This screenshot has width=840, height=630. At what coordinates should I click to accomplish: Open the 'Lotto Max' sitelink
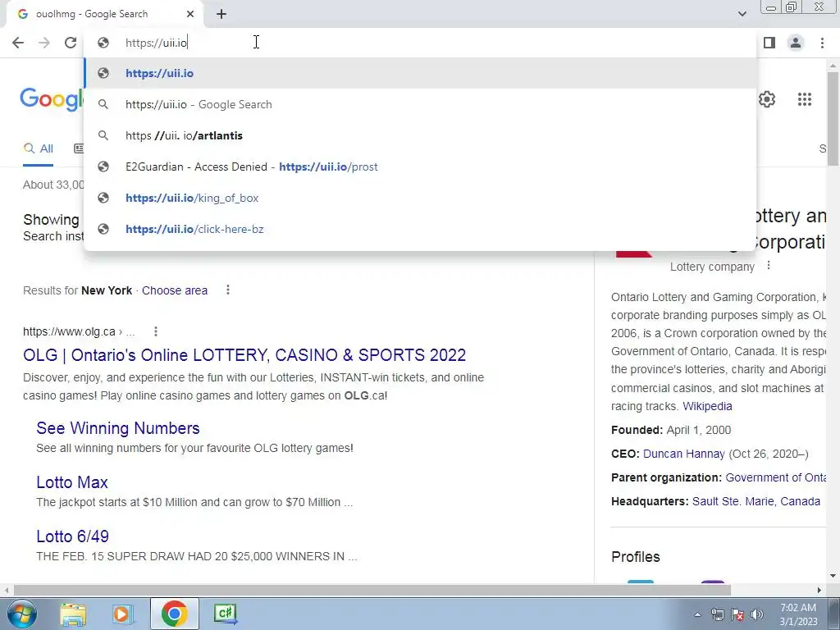point(72,482)
